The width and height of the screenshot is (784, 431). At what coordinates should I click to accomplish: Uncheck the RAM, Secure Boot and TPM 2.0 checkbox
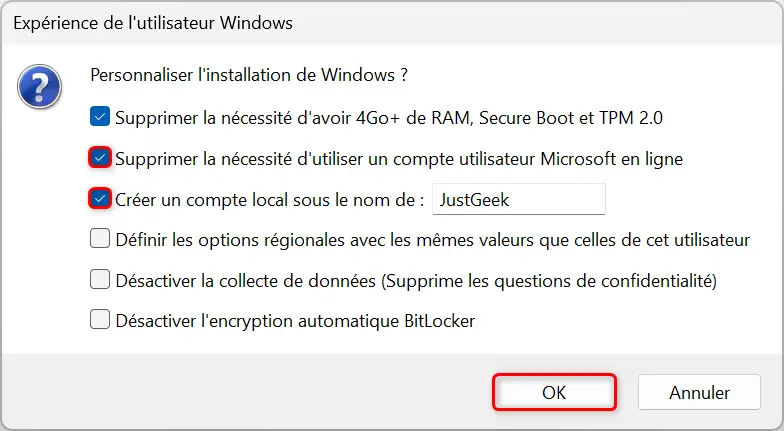point(100,118)
